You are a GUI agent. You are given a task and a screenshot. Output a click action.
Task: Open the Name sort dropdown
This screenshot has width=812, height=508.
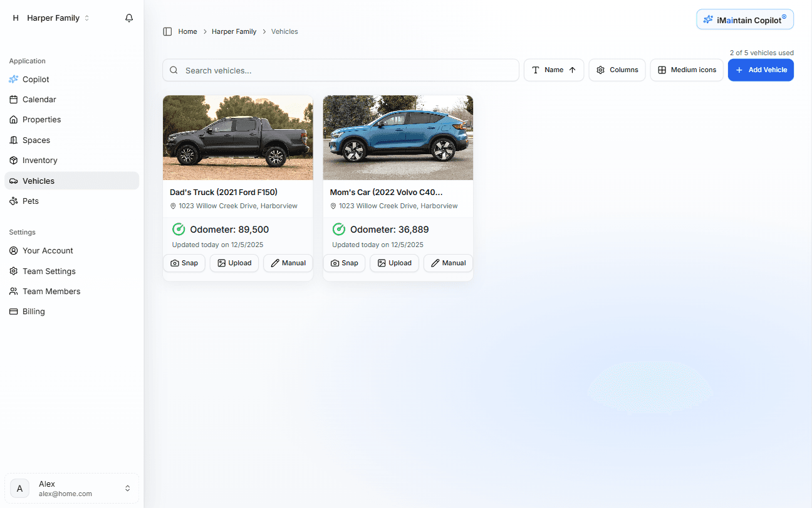point(554,70)
